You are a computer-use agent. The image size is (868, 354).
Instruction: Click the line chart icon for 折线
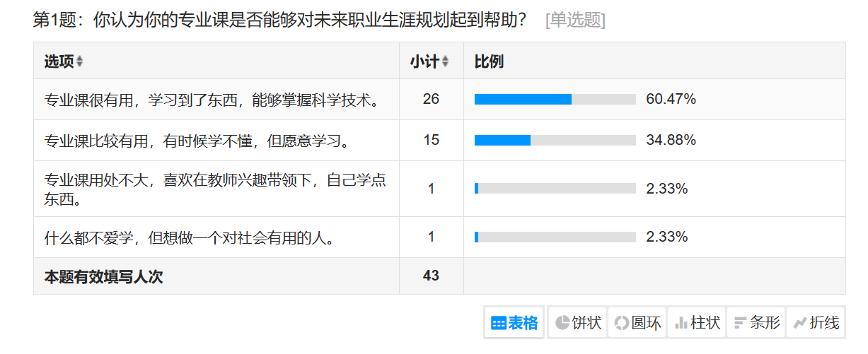pos(800,324)
